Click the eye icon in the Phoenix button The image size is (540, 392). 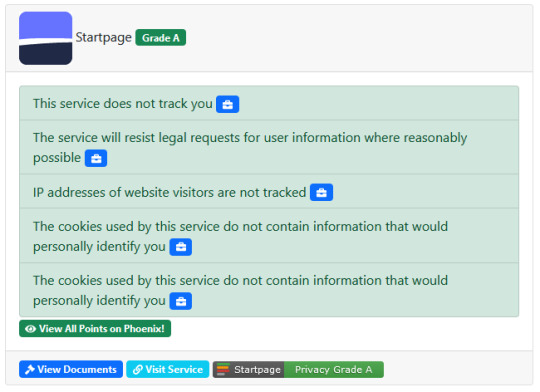coord(30,329)
